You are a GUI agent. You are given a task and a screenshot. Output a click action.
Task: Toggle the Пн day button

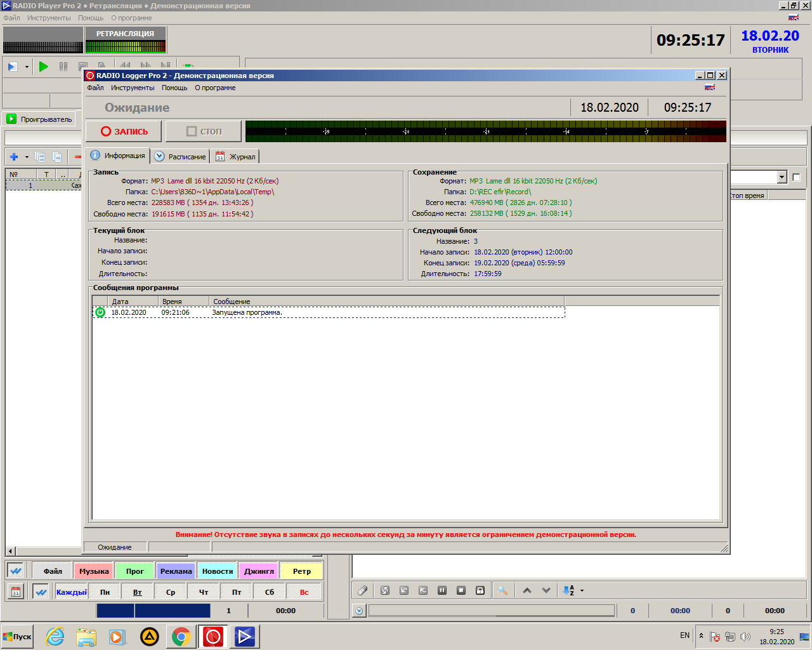click(x=105, y=592)
